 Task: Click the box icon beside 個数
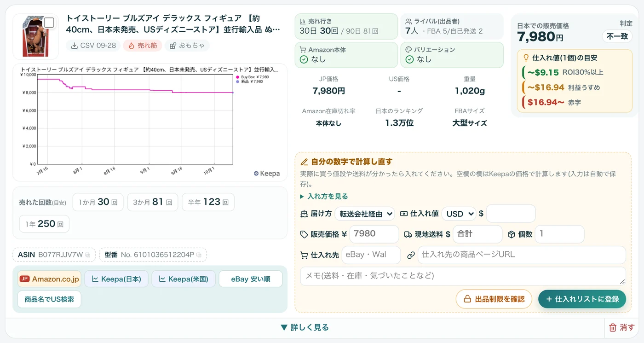[x=512, y=234]
